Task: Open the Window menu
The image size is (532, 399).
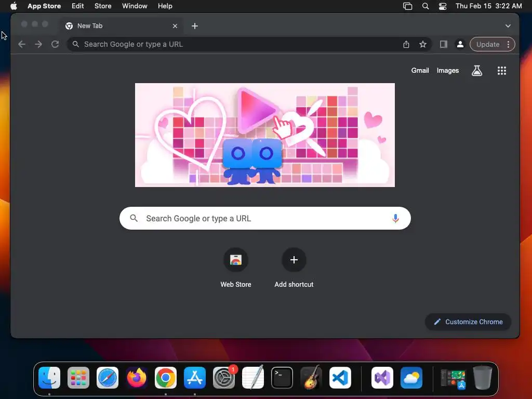Action: click(x=135, y=6)
